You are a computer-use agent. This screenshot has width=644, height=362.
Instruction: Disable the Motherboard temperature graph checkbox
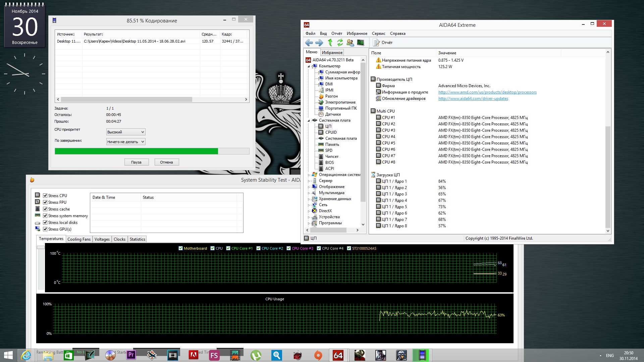click(x=180, y=248)
